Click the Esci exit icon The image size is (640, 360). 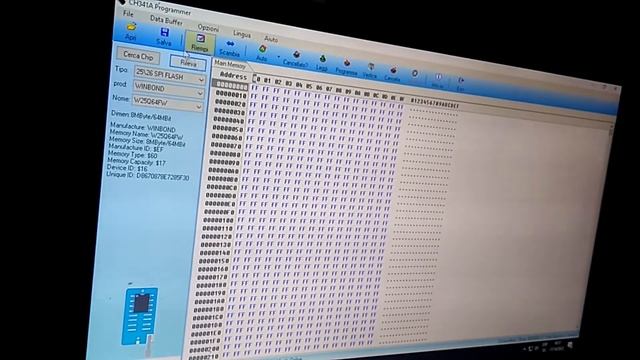click(460, 84)
